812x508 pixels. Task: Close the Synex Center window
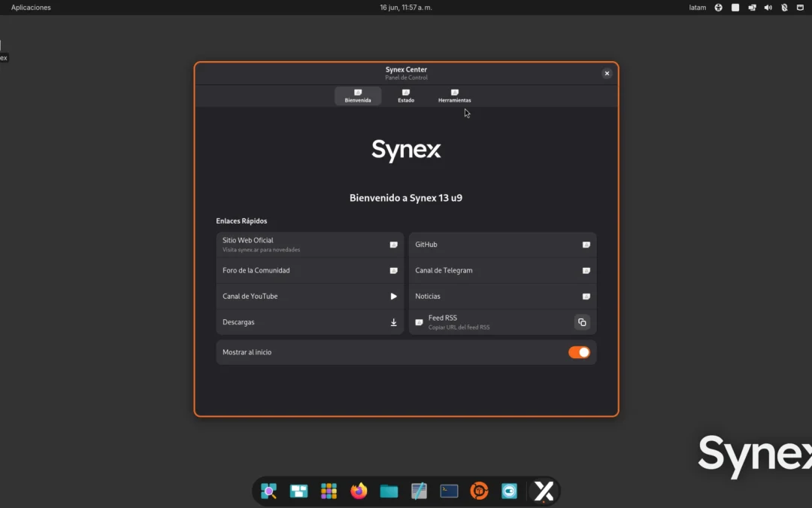click(x=607, y=74)
